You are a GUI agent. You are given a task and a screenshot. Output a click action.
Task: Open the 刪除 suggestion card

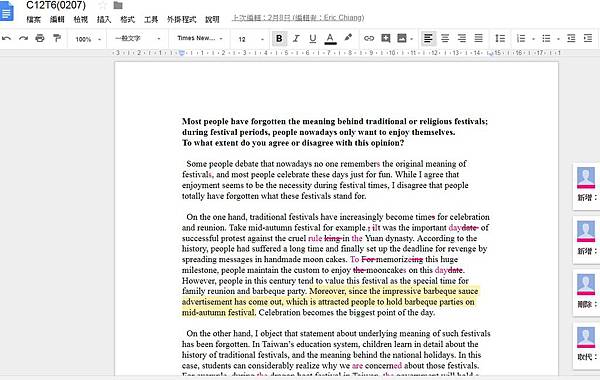586,293
